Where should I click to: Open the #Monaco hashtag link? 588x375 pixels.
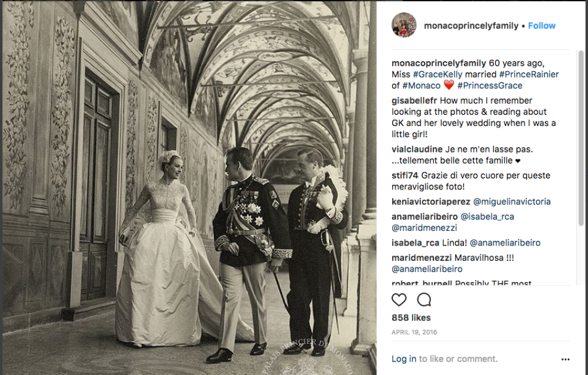(421, 85)
